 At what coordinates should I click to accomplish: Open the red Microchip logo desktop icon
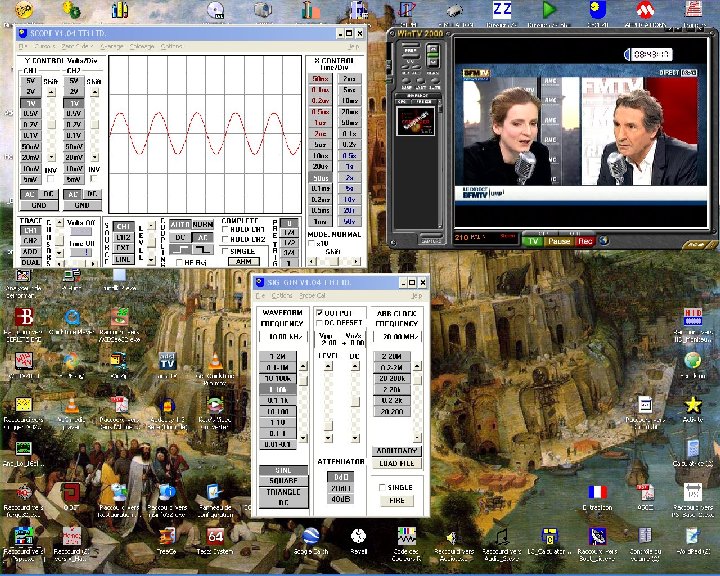pyautogui.click(x=645, y=10)
